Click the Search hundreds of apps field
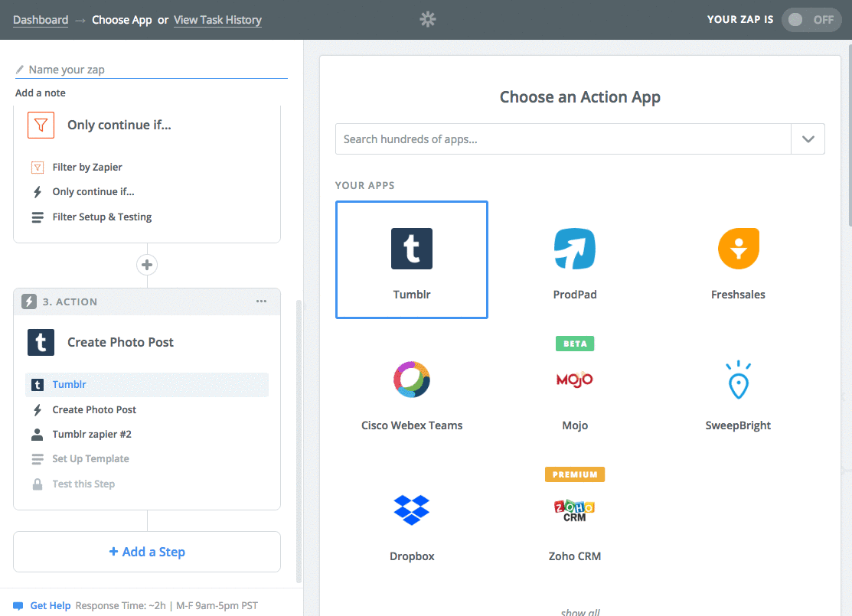Image resolution: width=852 pixels, height=616 pixels. click(x=563, y=139)
